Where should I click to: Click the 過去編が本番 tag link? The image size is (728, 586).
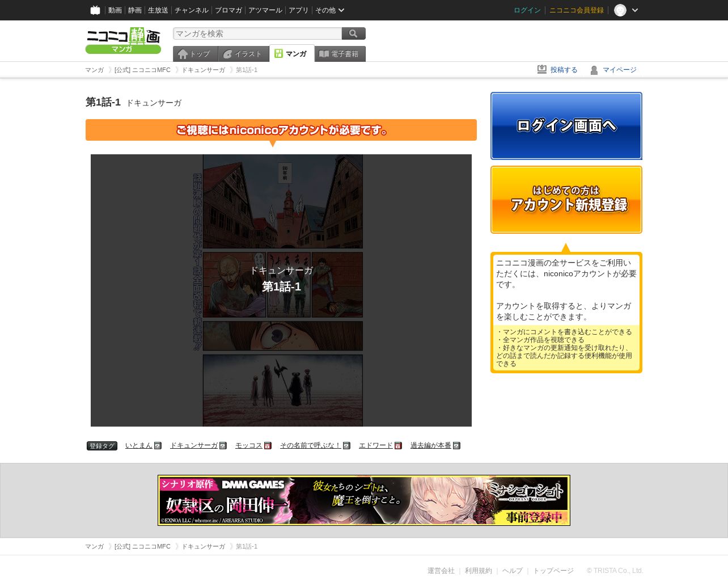[431, 446]
